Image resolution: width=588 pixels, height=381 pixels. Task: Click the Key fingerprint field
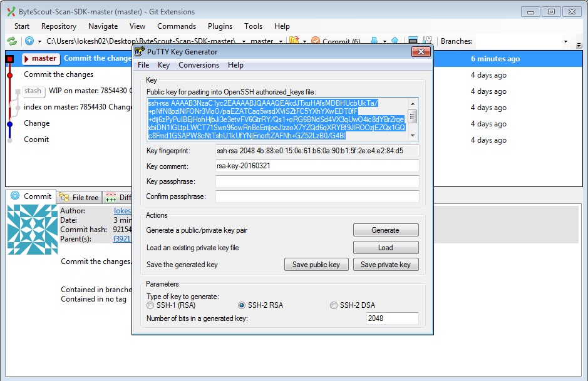317,151
